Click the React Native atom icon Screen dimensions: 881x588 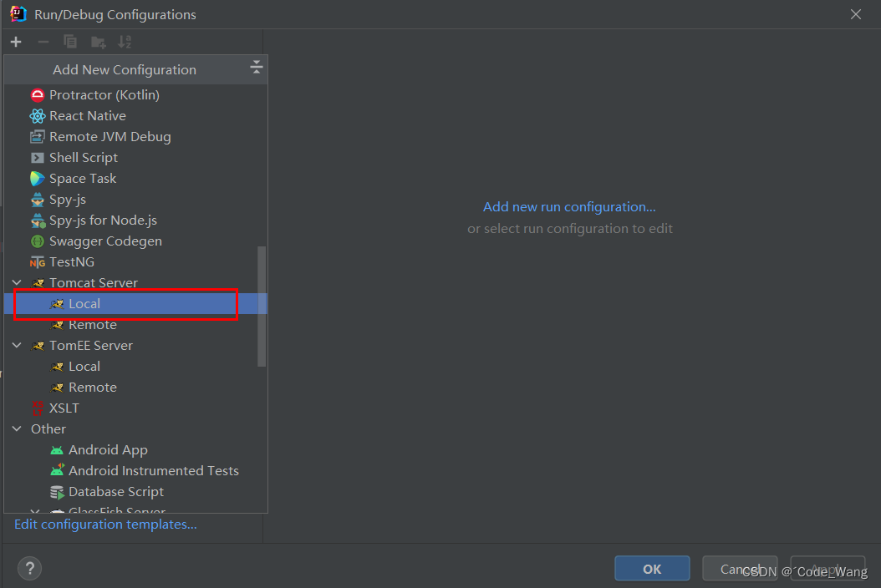pos(37,116)
